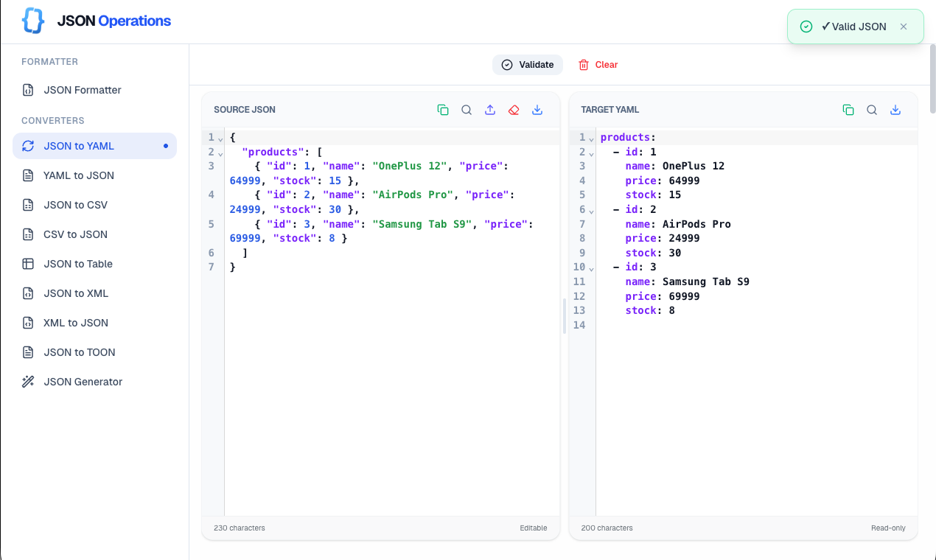Download the converted YAML file

pos(895,109)
